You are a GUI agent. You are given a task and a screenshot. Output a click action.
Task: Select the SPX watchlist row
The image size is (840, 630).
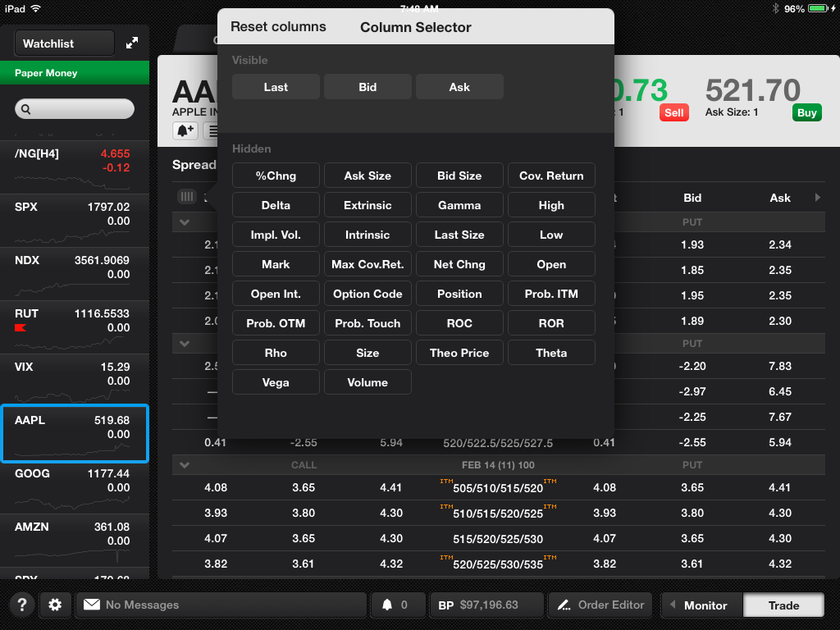click(x=75, y=221)
